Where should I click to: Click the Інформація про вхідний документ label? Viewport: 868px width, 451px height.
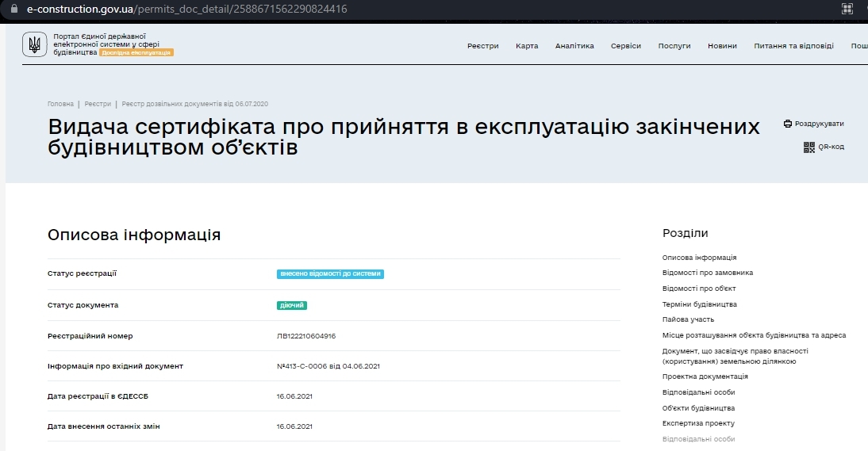pyautogui.click(x=115, y=366)
